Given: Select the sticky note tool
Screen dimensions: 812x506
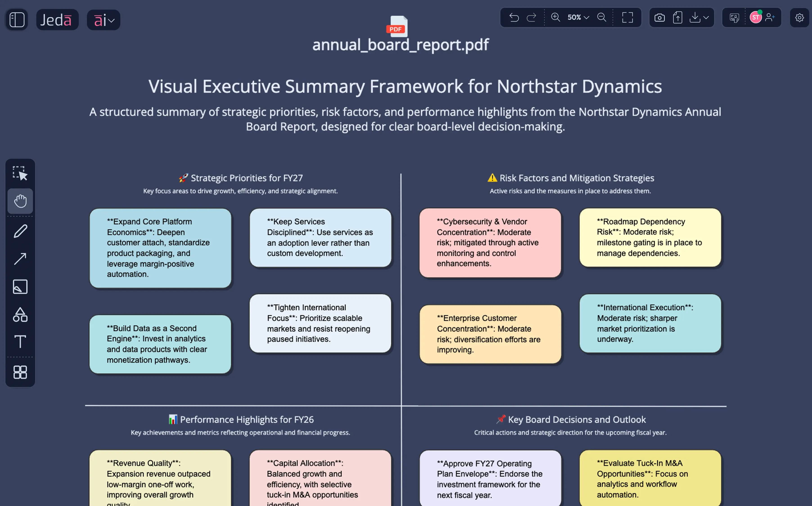Looking at the screenshot, I should pos(20,287).
